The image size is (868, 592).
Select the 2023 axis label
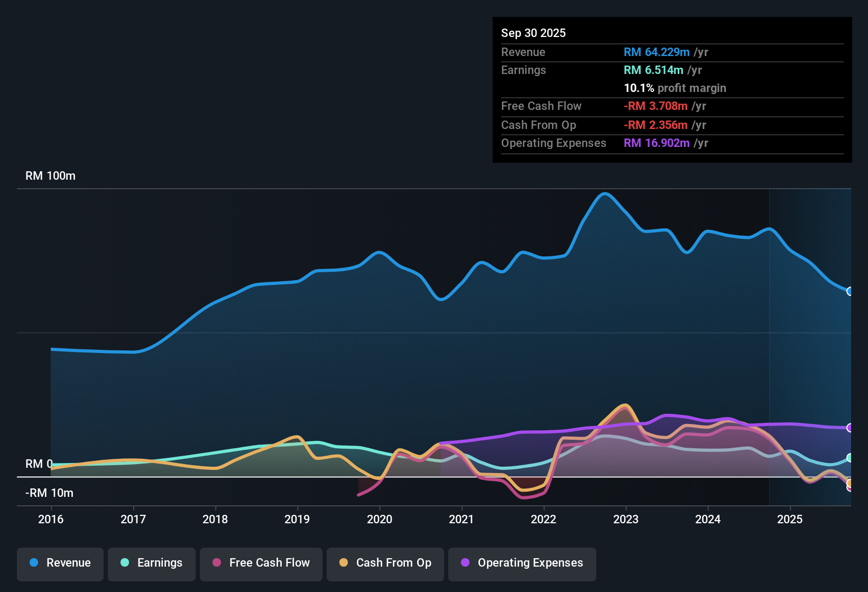pyautogui.click(x=626, y=520)
